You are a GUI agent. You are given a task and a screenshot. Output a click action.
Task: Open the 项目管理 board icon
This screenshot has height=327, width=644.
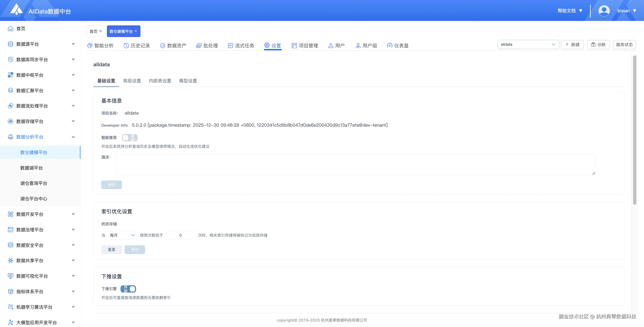[x=294, y=46]
